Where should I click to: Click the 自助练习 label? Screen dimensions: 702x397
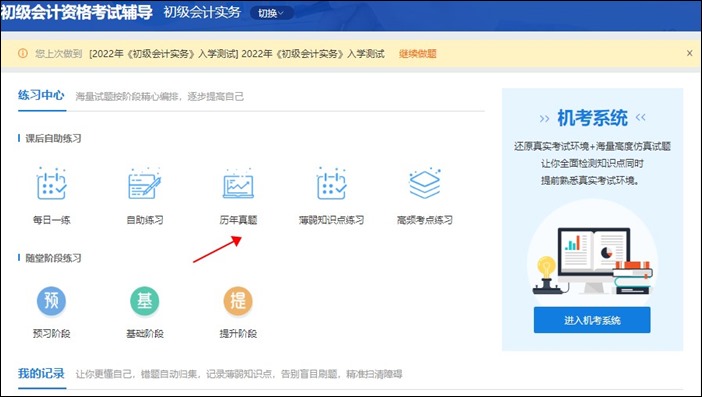[x=145, y=220]
